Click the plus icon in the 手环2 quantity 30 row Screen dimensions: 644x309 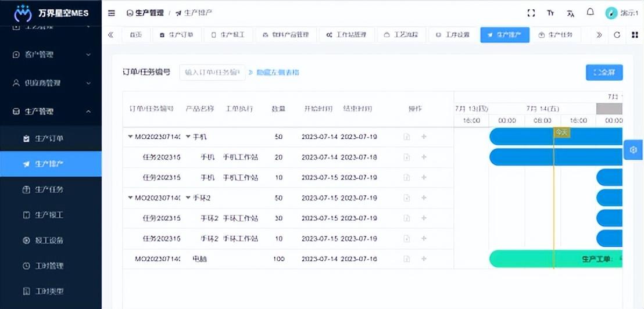tap(424, 218)
